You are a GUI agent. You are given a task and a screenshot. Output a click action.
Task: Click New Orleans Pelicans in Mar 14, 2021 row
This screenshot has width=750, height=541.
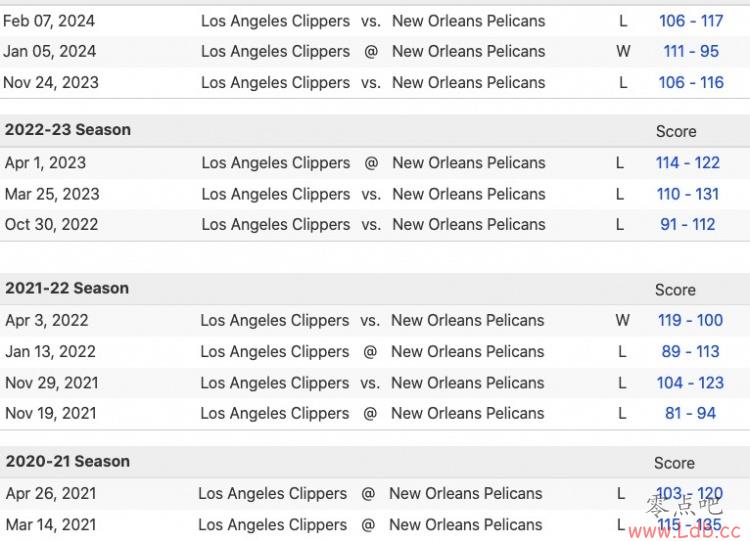click(x=466, y=524)
